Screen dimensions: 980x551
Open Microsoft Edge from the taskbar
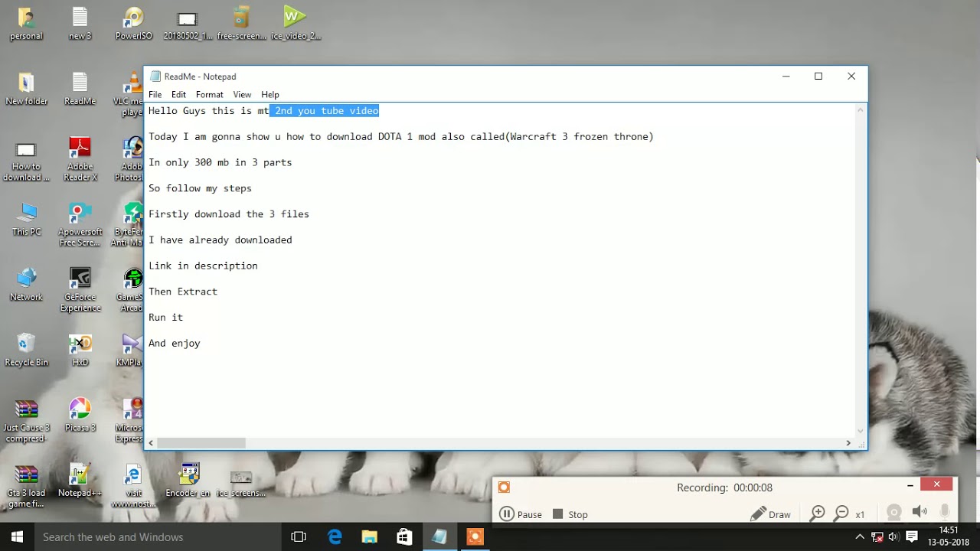(335, 536)
